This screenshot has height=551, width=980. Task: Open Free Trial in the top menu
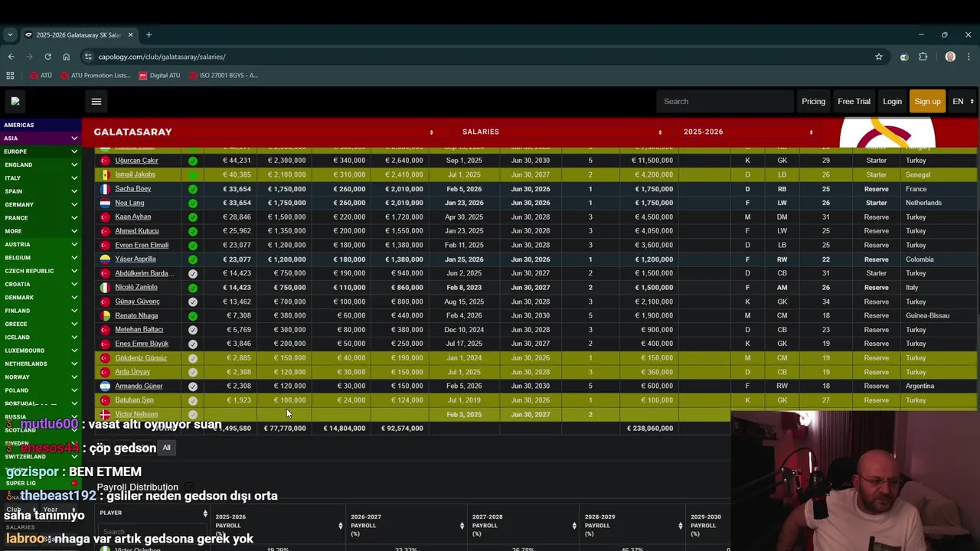(x=854, y=101)
